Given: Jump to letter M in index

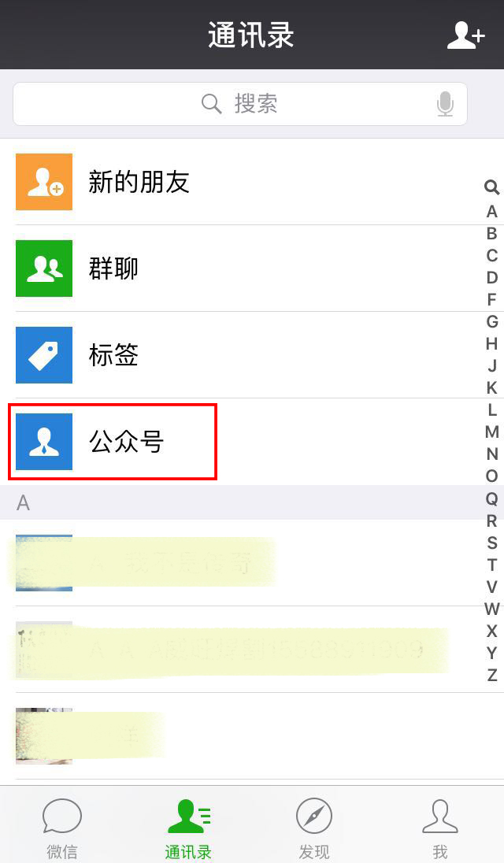Looking at the screenshot, I should (x=492, y=432).
